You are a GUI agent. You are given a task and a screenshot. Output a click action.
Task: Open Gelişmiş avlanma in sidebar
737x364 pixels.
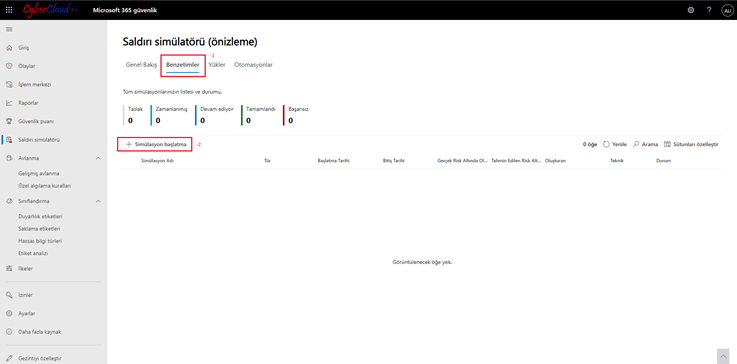[39, 173]
